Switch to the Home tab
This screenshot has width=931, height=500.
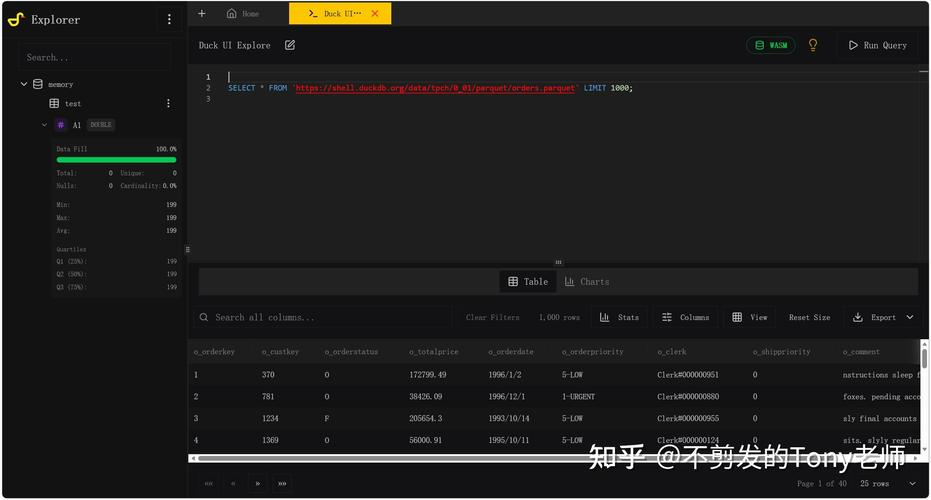(243, 13)
